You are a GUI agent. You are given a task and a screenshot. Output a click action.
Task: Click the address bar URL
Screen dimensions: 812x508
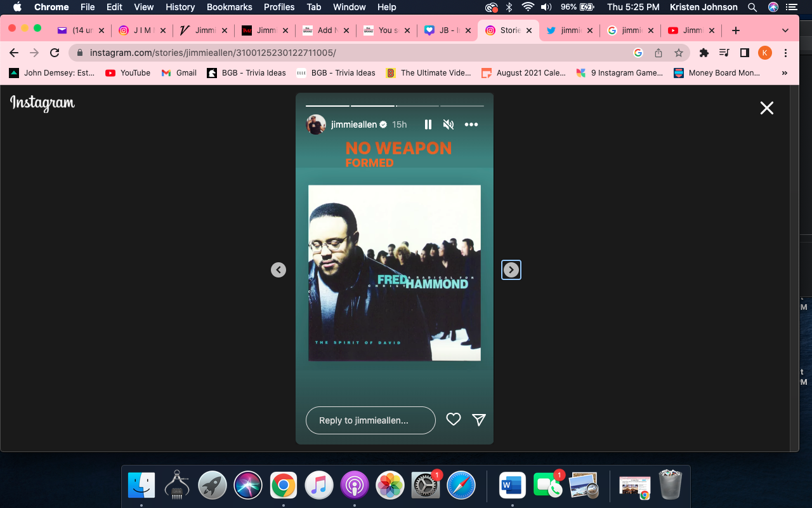click(213, 53)
